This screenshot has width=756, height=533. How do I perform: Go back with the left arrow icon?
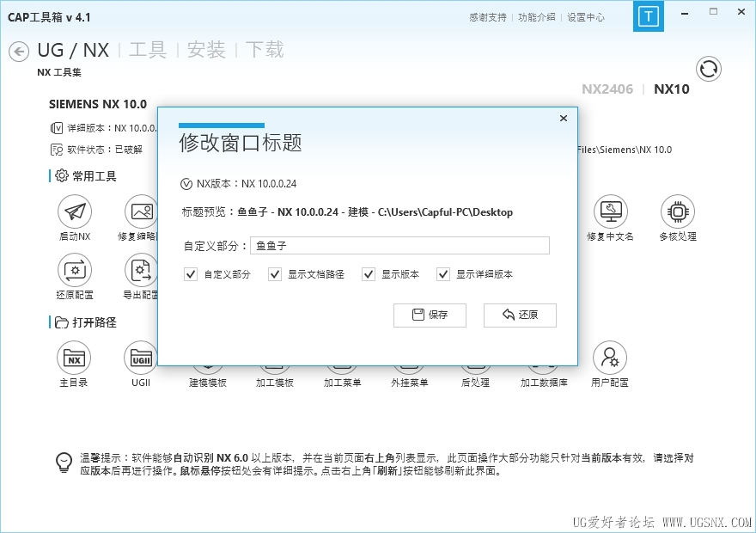click(x=19, y=52)
